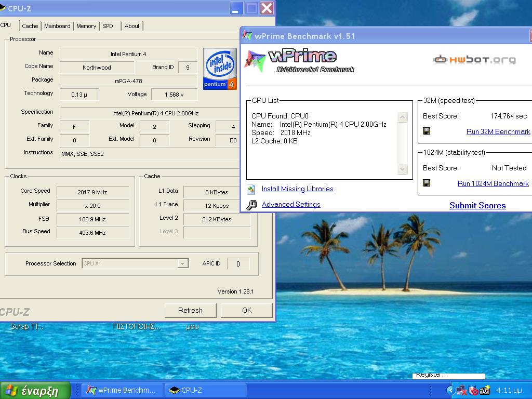Click wPrime title bar app icon
Image resolution: width=532 pixels, height=399 pixels.
click(x=247, y=36)
